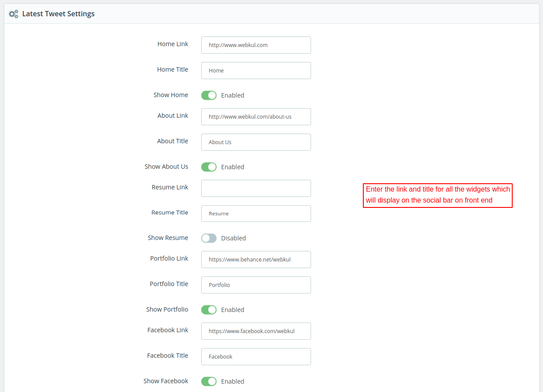543x392 pixels.
Task: Toggle the Show Facebook switch
Action: pos(209,381)
